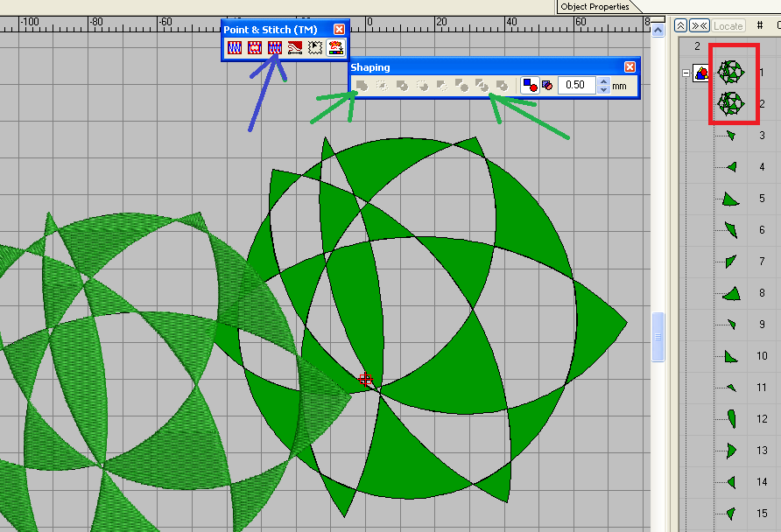781x532 pixels.
Task: Click fifth shaping icon in Shaping toolbar
Action: pos(442,86)
